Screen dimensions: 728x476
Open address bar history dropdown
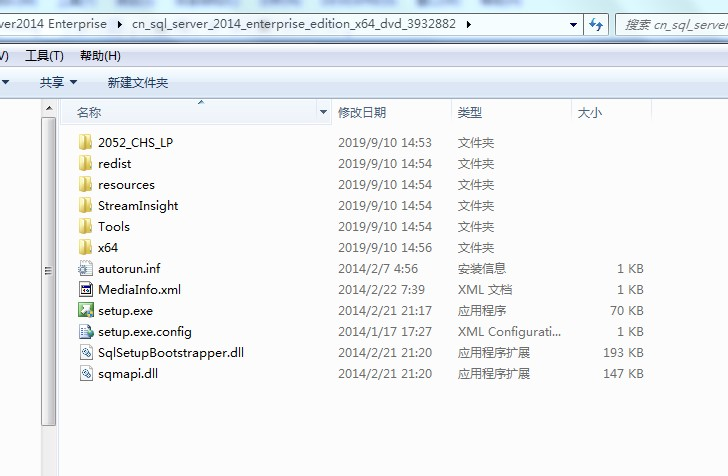573,25
